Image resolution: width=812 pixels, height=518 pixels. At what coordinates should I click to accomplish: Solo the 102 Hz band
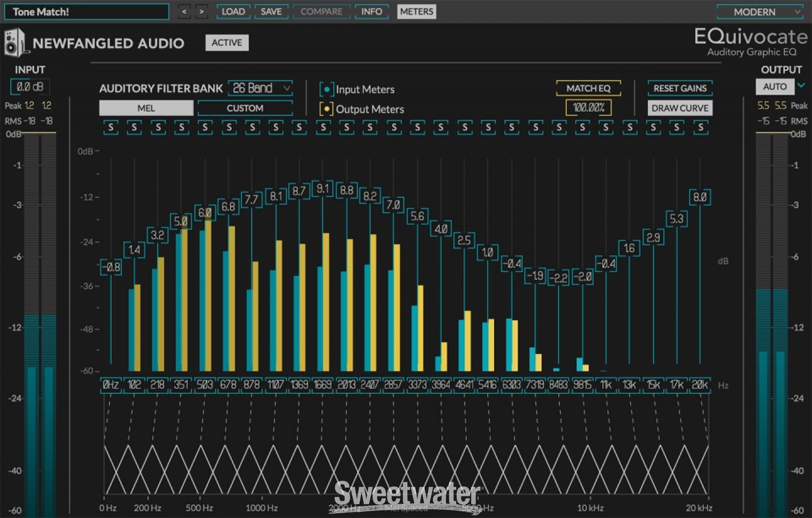point(134,127)
